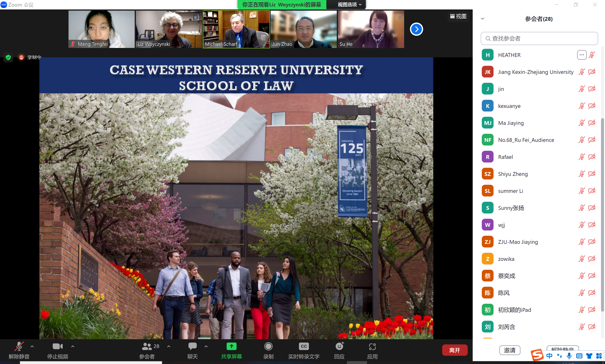Select Meng Tengfei video thumbnail
This screenshot has height=364, width=605.
[101, 29]
